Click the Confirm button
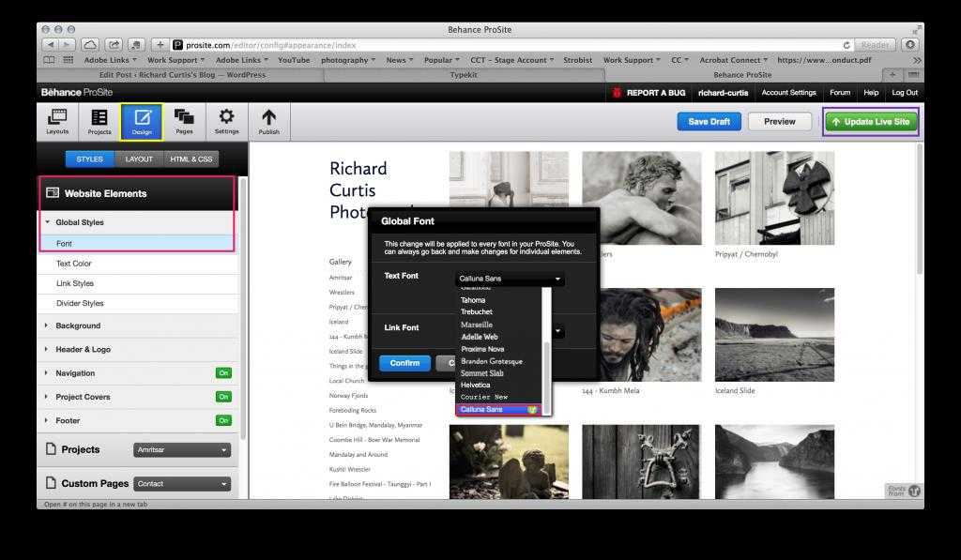Image resolution: width=961 pixels, height=560 pixels. pos(404,363)
